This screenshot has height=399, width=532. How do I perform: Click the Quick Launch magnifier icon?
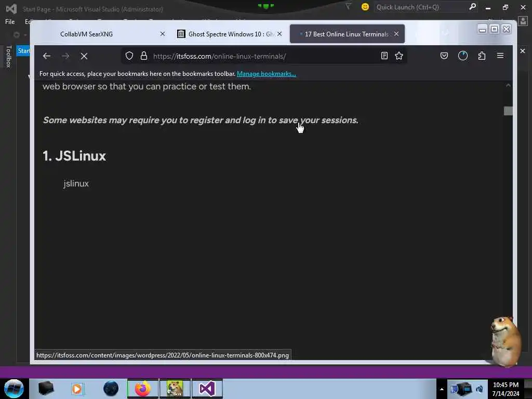click(472, 7)
